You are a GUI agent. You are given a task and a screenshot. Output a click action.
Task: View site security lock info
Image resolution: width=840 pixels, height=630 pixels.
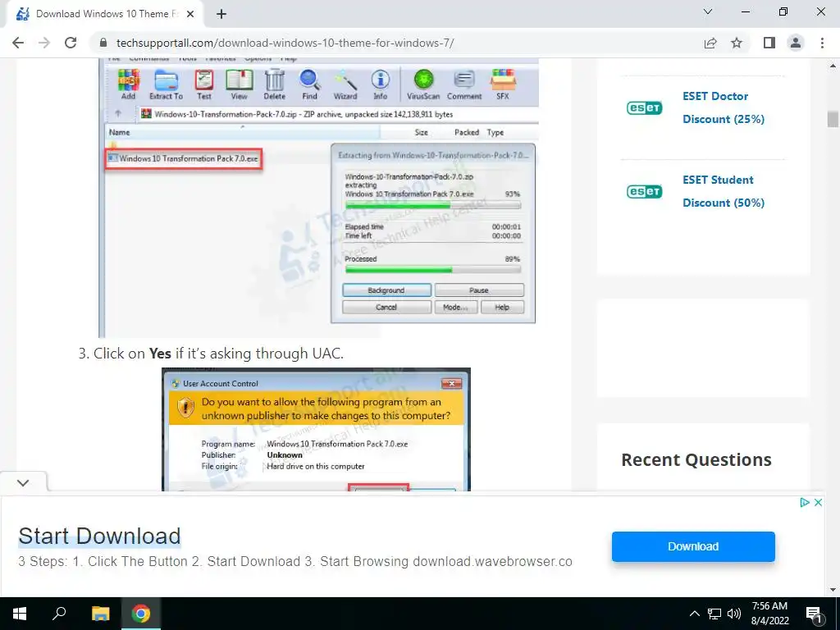[x=104, y=43]
